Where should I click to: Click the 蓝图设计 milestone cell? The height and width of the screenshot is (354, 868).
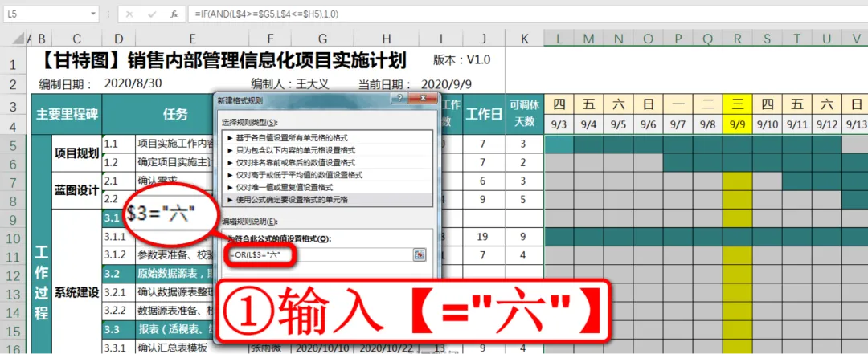tap(77, 191)
